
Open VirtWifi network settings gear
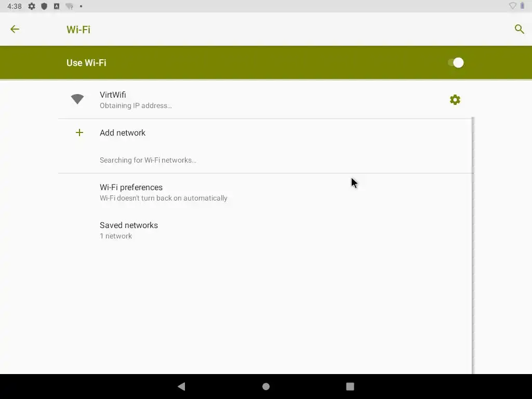tap(455, 100)
